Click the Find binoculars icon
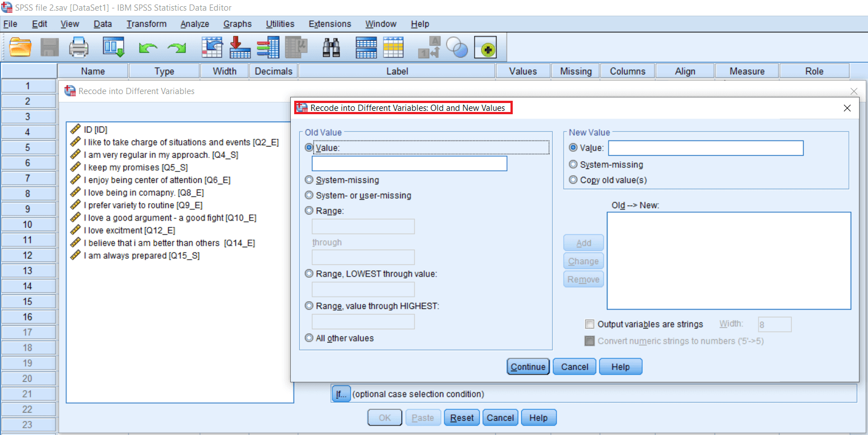 (331, 48)
